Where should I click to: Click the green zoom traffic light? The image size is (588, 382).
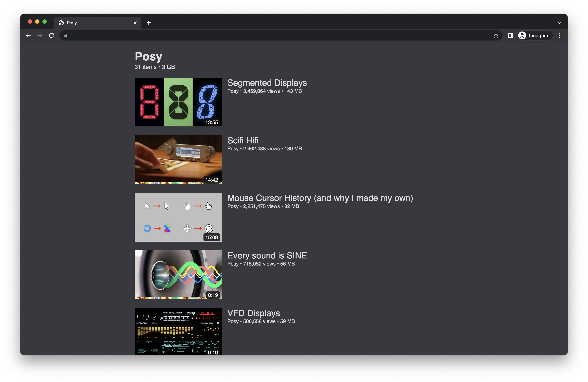pos(45,22)
